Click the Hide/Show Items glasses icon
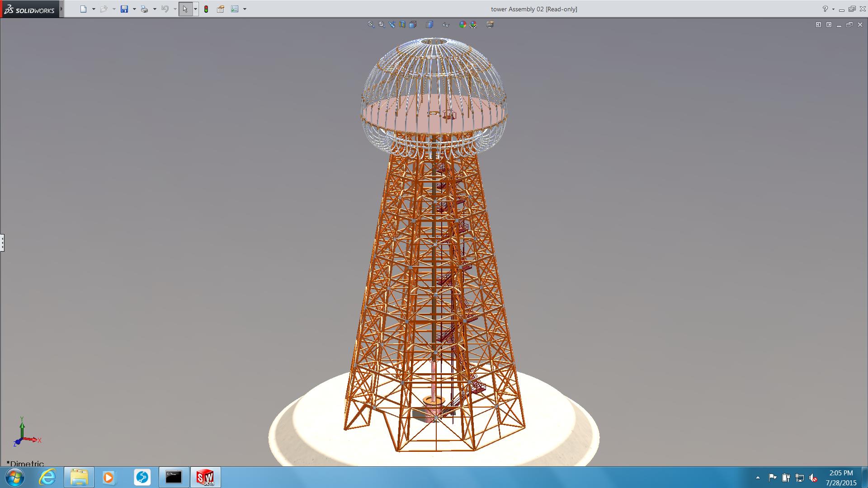Image resolution: width=868 pixels, height=488 pixels. tap(446, 24)
